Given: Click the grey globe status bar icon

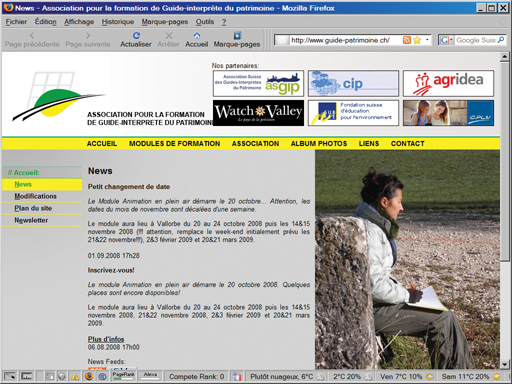Looking at the screenshot, I should 62,377.
